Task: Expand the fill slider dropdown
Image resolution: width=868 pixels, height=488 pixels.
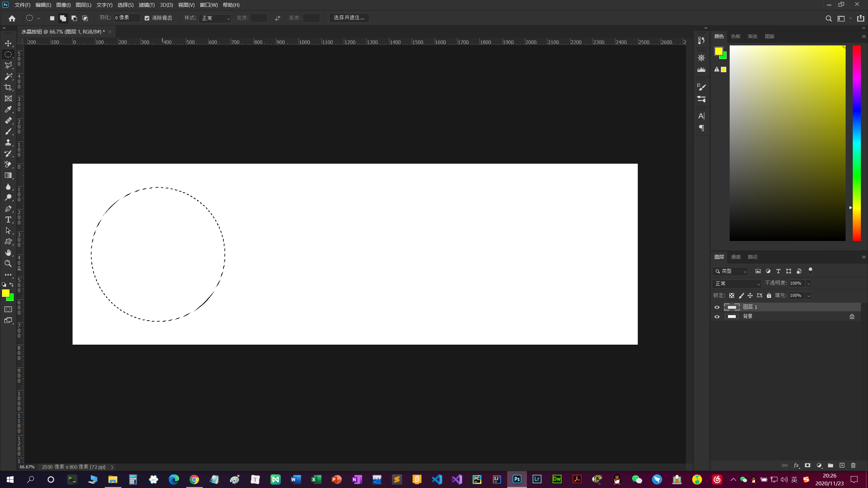Action: coord(809,296)
